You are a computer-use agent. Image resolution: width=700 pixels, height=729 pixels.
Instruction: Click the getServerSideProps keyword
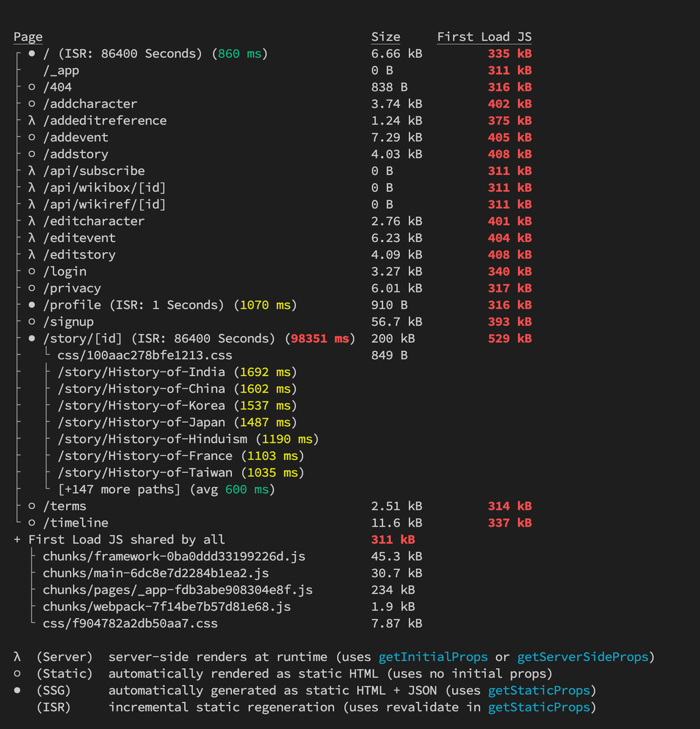click(x=583, y=656)
